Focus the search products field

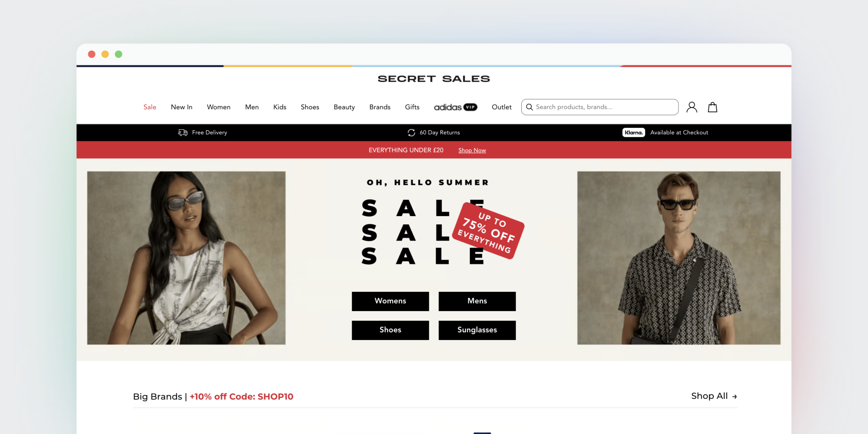point(600,107)
